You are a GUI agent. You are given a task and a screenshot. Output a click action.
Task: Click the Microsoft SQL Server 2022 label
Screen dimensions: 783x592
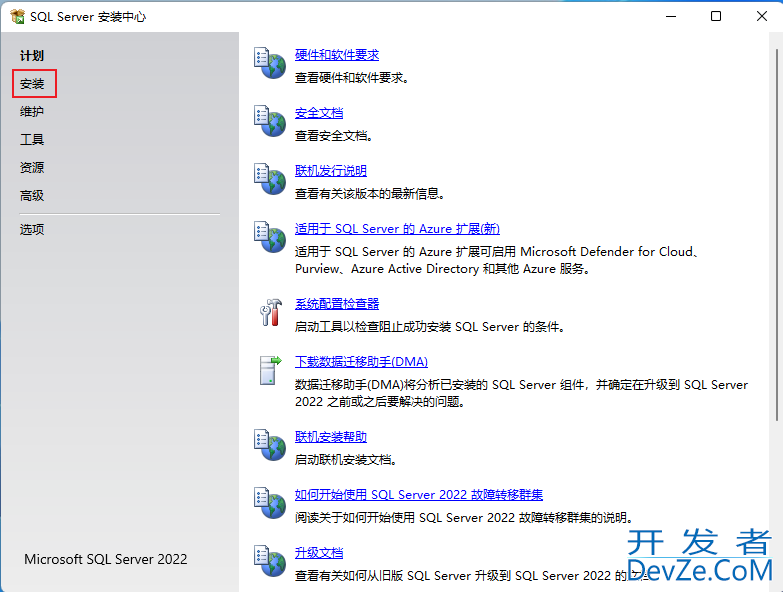tap(106, 559)
